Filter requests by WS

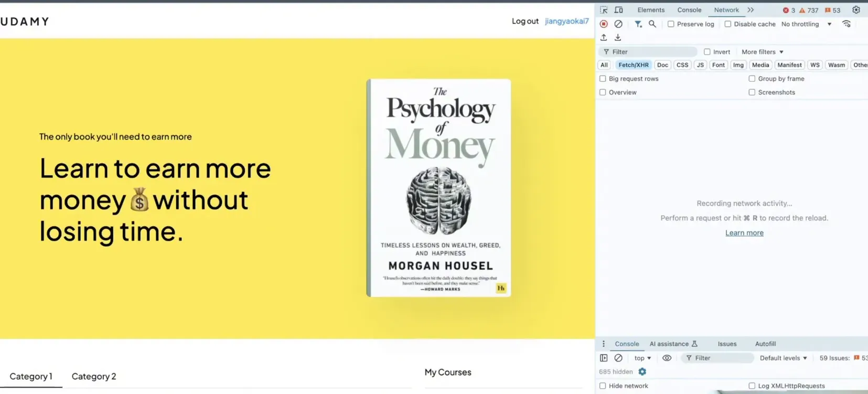815,65
